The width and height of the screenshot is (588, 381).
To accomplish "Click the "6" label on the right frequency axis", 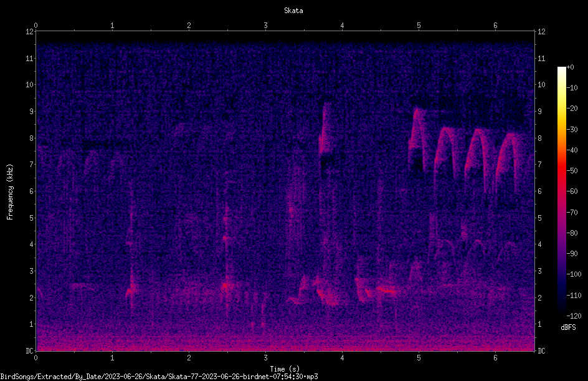I will pos(539,191).
